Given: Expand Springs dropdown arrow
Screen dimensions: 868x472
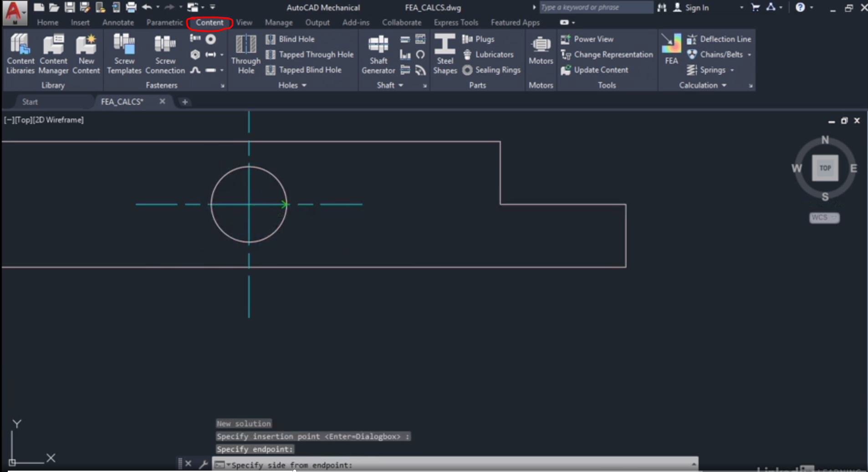Looking at the screenshot, I should click(732, 70).
